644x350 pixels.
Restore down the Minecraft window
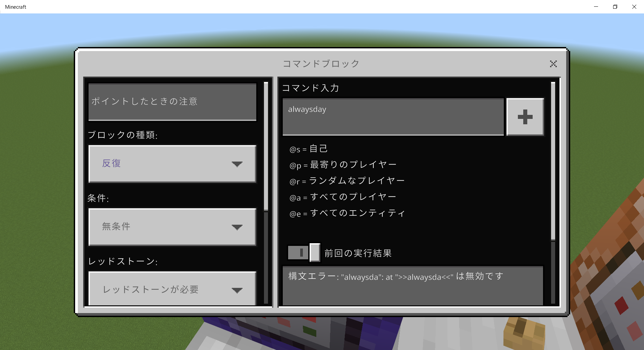pyautogui.click(x=615, y=7)
